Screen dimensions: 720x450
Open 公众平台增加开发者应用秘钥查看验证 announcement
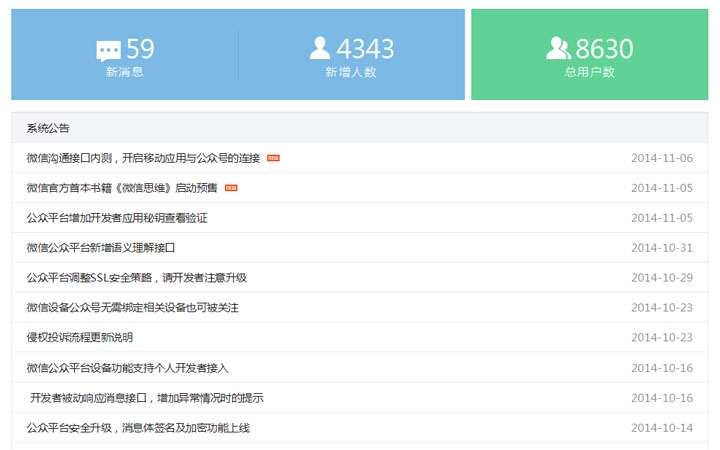(117, 218)
